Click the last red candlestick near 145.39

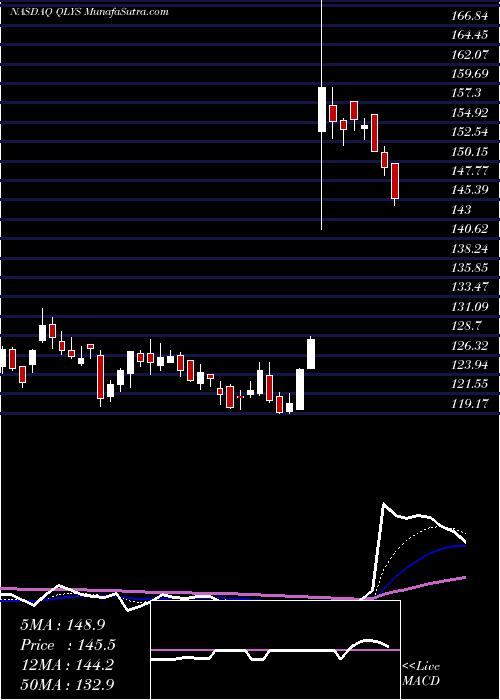coord(395,181)
